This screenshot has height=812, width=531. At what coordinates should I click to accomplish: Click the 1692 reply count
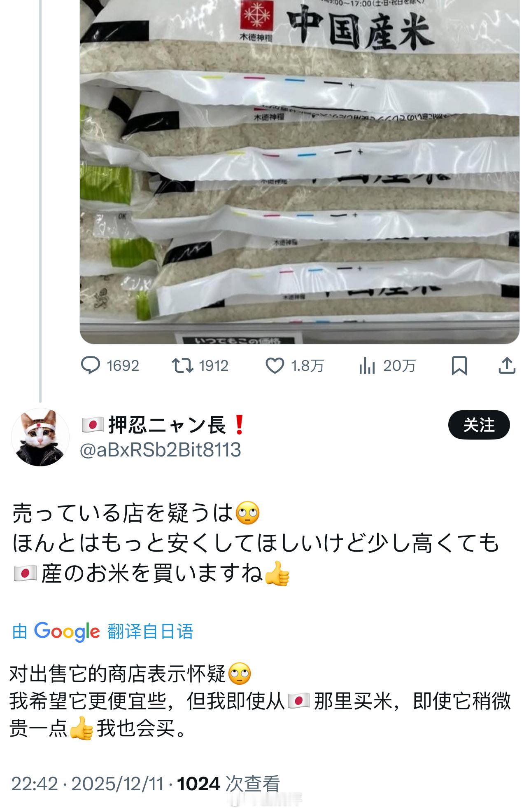click(123, 365)
